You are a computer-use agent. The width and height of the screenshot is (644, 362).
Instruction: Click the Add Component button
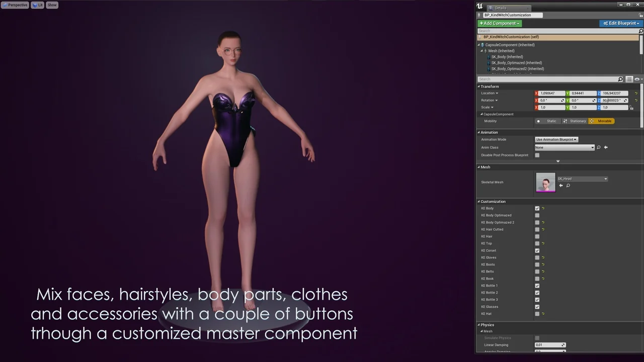[x=499, y=23]
